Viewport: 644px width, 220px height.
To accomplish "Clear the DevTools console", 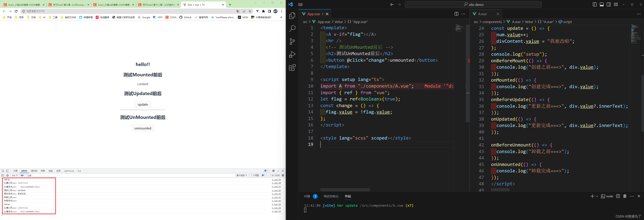I will [x=8, y=176].
